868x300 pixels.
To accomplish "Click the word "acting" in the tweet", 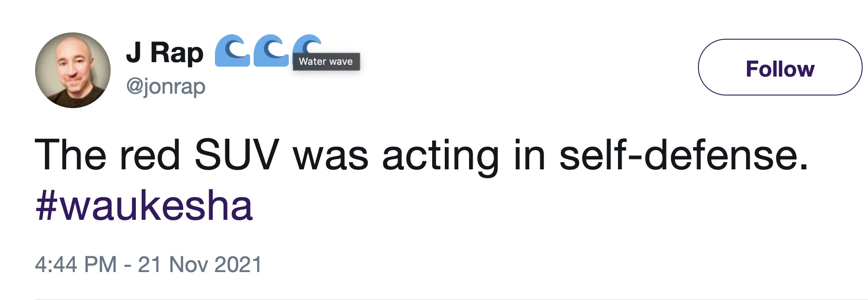I will point(440,155).
